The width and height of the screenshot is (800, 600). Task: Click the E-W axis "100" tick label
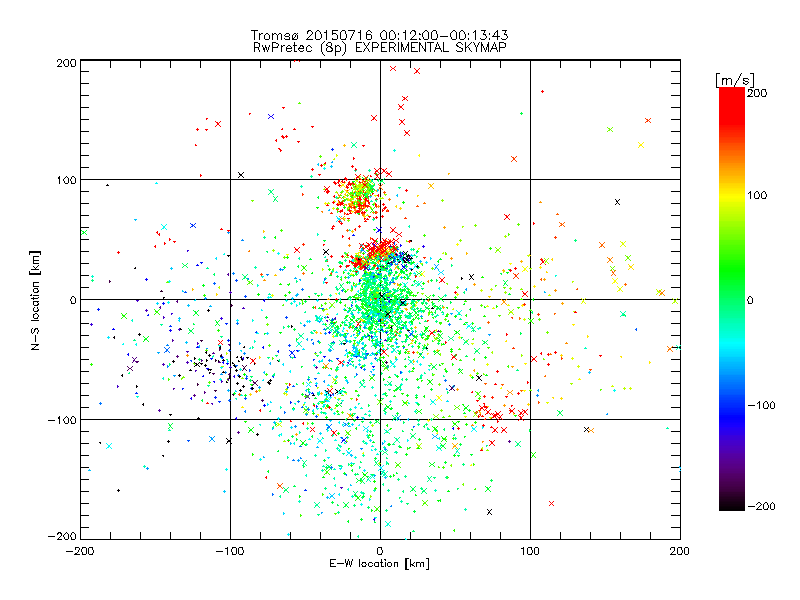(x=530, y=551)
